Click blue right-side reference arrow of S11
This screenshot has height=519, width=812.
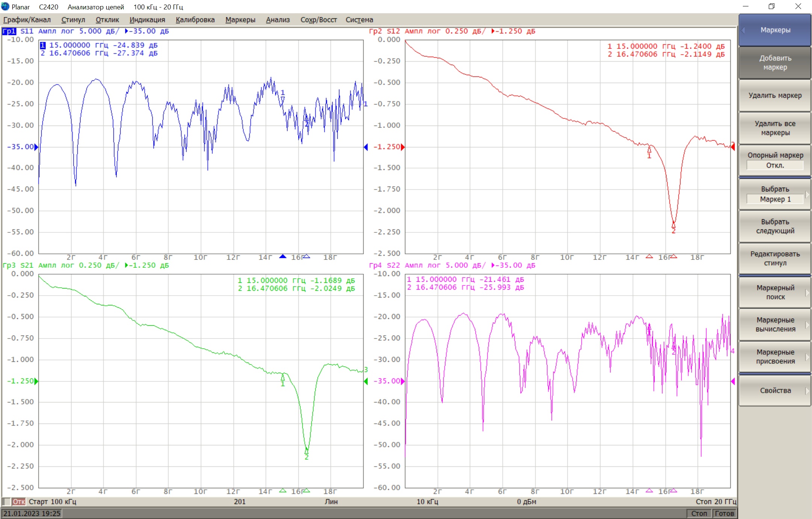(366, 147)
